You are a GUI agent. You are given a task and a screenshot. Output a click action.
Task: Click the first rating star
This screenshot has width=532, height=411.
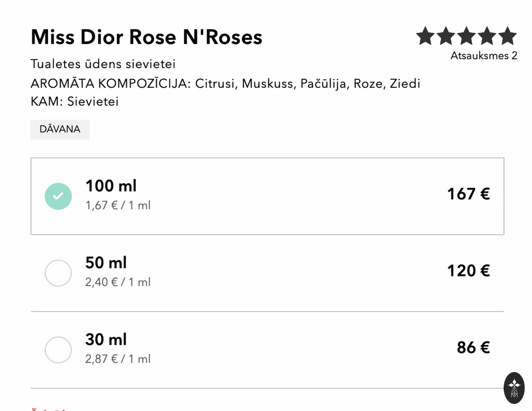pyautogui.click(x=426, y=36)
